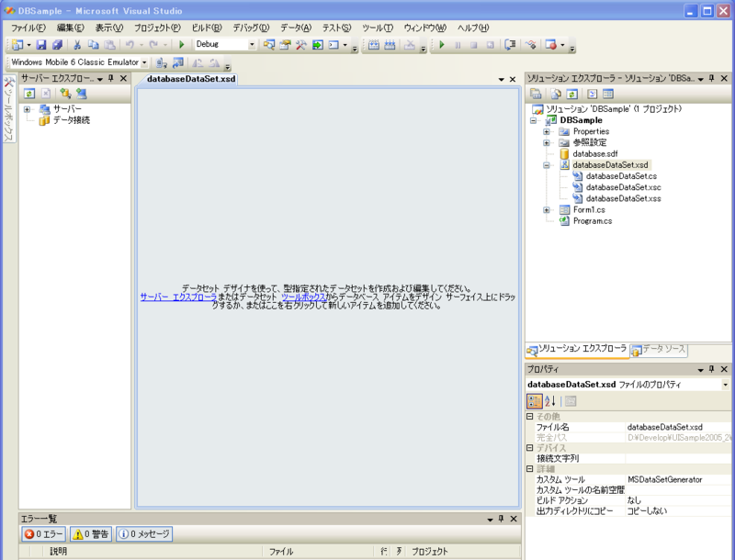Click View Code icon in Solution Explorer
Screen dimensions: 735x560
tap(592, 94)
